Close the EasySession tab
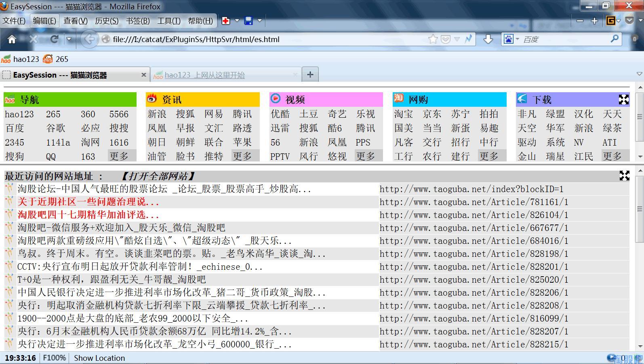 click(x=143, y=75)
